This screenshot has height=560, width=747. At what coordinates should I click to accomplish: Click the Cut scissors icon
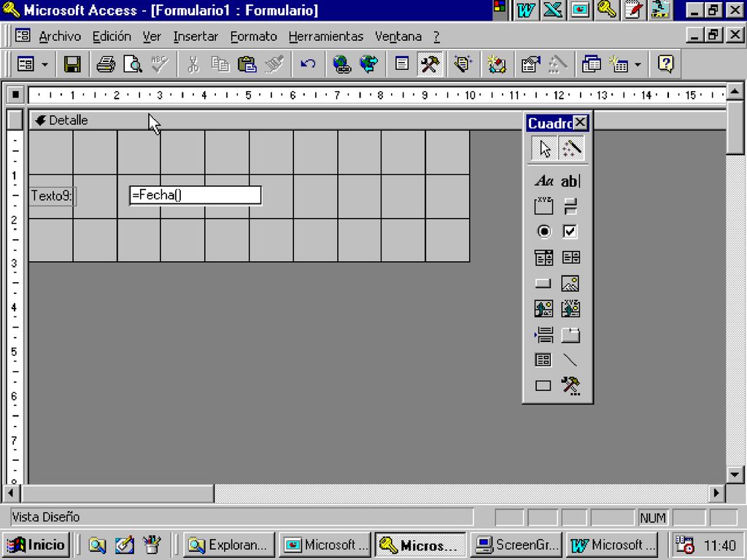[193, 64]
